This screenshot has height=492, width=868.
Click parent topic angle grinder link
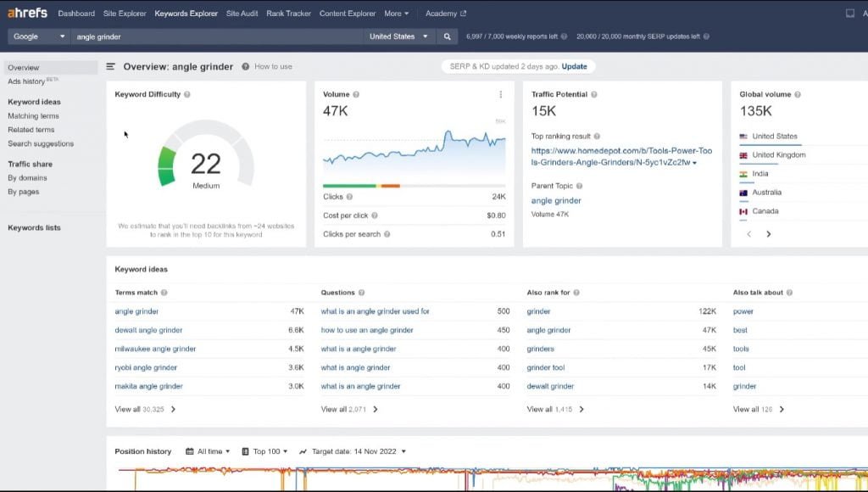556,200
